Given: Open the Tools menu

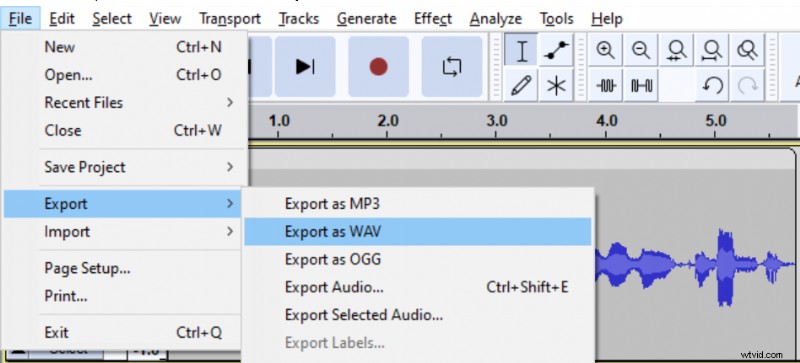Looking at the screenshot, I should tap(558, 19).
